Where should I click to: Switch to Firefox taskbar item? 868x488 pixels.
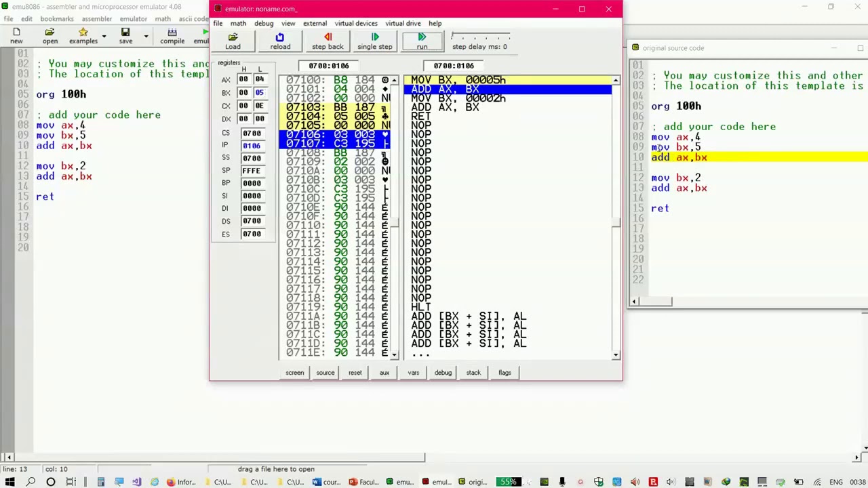180,482
